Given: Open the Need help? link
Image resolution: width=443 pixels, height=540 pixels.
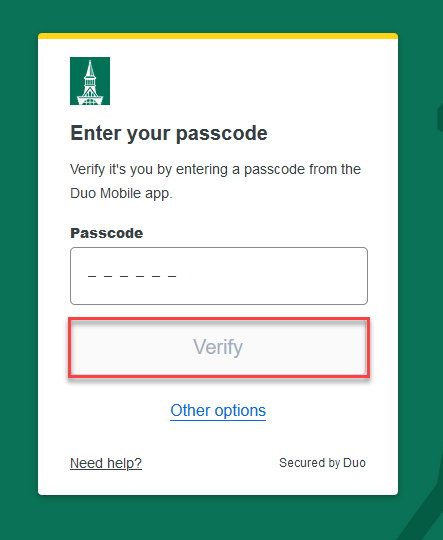Looking at the screenshot, I should point(106,463).
